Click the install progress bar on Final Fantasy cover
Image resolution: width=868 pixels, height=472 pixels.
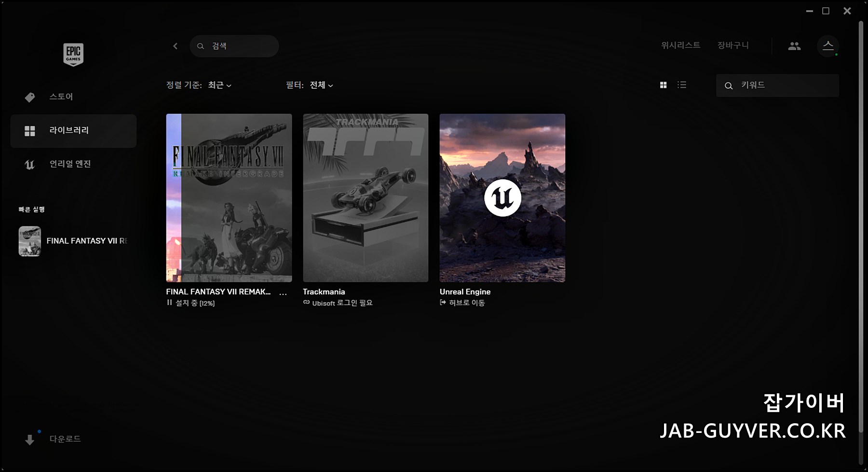point(174,198)
